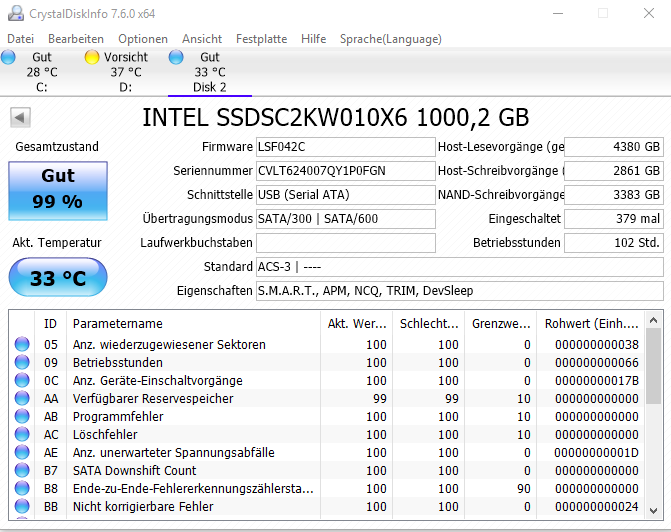Click the Rohwert column header

[x=591, y=324]
